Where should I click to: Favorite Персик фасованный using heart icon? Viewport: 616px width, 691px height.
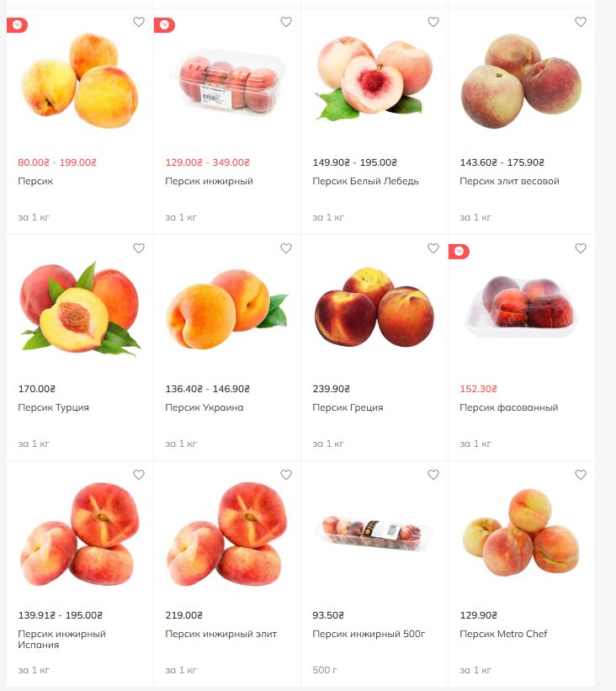(581, 248)
